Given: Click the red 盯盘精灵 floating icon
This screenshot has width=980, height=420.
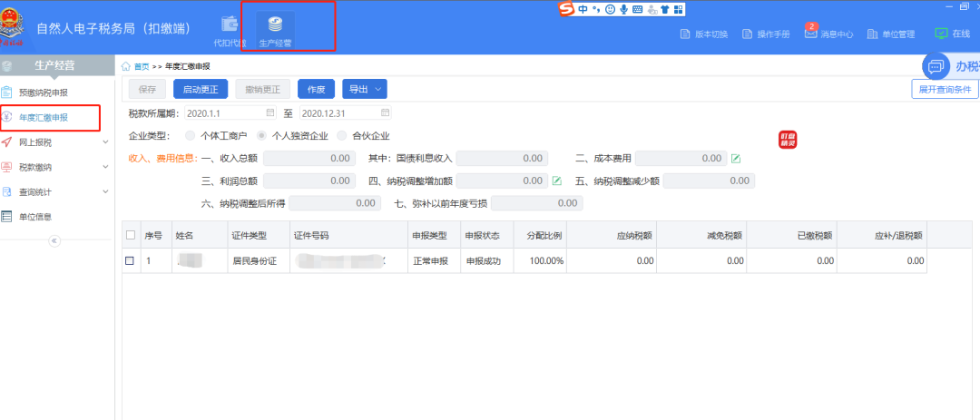Looking at the screenshot, I should (789, 140).
